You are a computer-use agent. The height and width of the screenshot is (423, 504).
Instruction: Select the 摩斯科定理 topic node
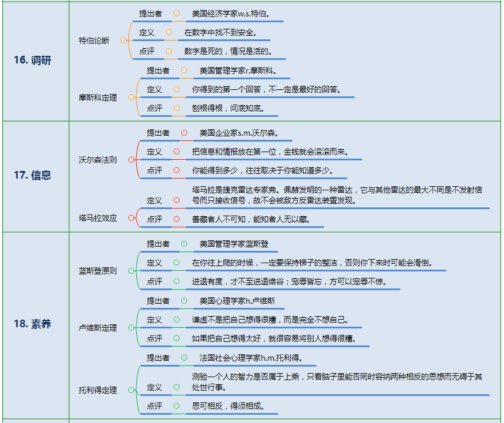(x=98, y=98)
